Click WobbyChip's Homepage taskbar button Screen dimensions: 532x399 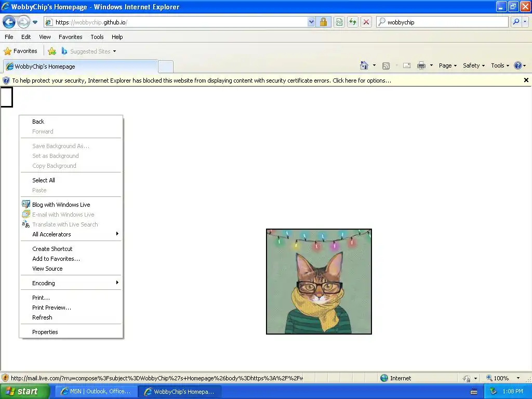coord(180,392)
